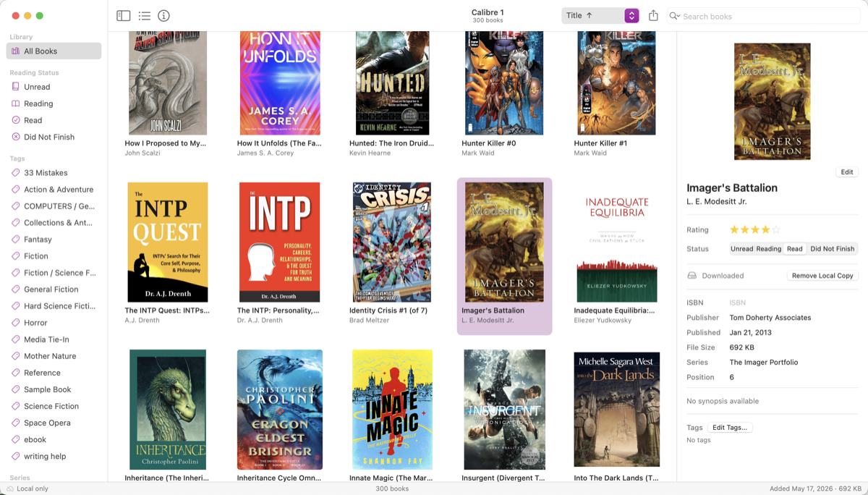
Task: Click the Unread status icon
Action: (16, 87)
